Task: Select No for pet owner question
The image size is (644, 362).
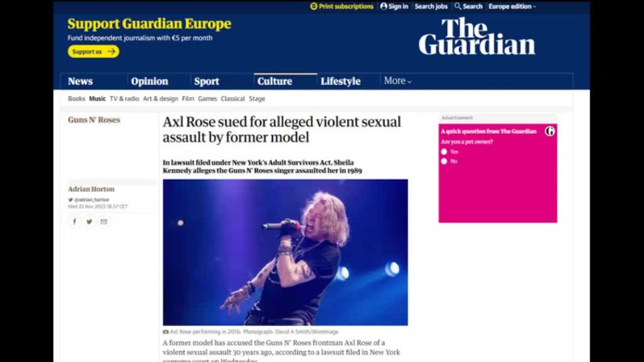Action: pyautogui.click(x=444, y=161)
